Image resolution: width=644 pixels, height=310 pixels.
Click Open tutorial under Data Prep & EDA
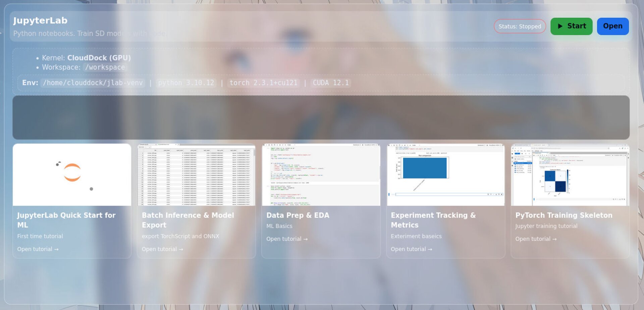(287, 239)
